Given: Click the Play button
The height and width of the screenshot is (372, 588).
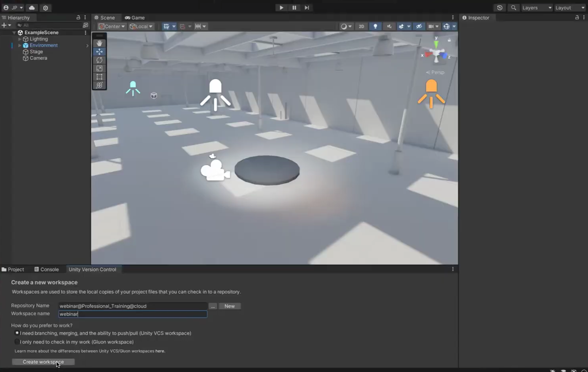Looking at the screenshot, I should [x=281, y=8].
